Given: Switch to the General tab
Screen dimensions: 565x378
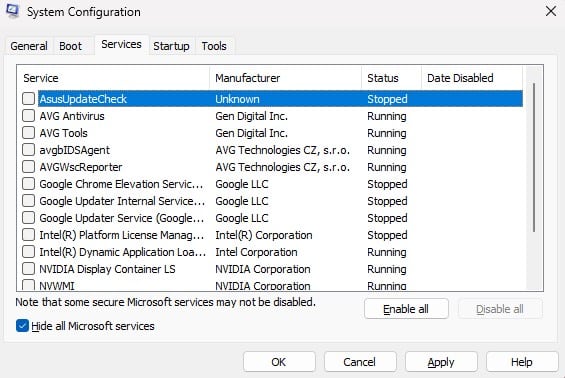Looking at the screenshot, I should (x=29, y=46).
